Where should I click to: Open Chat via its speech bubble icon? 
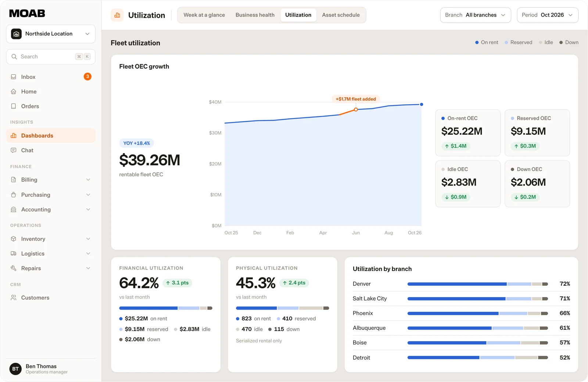click(14, 150)
